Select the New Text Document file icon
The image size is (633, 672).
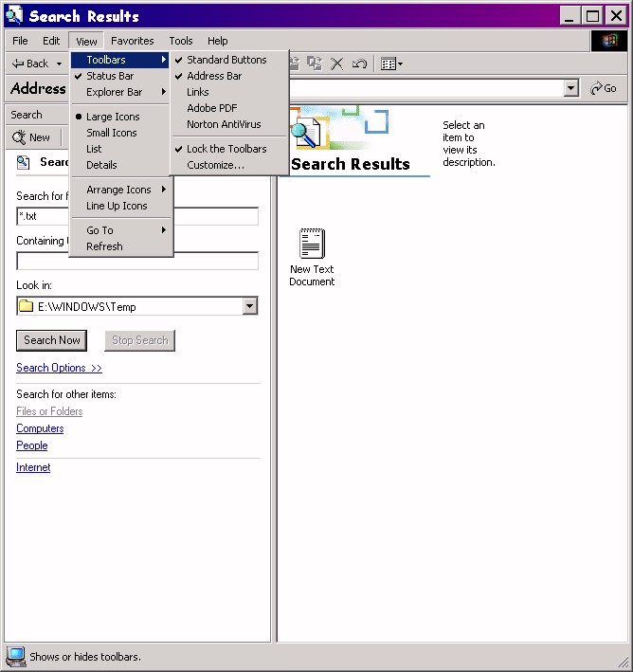point(312,243)
